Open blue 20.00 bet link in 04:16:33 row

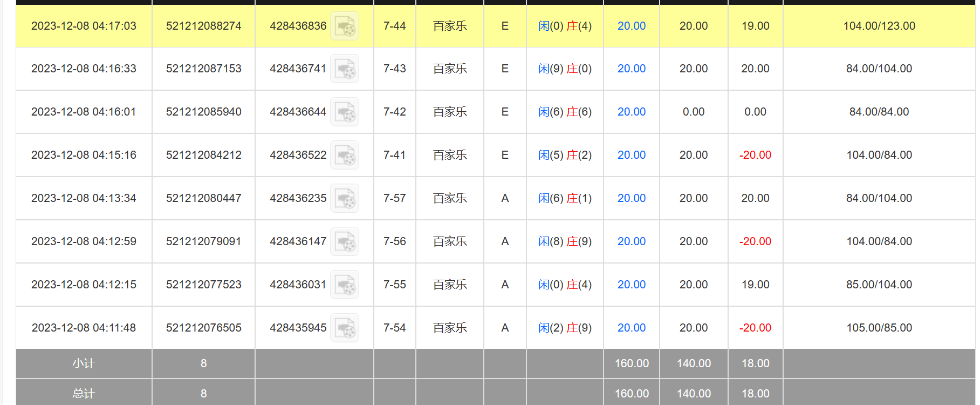click(632, 69)
